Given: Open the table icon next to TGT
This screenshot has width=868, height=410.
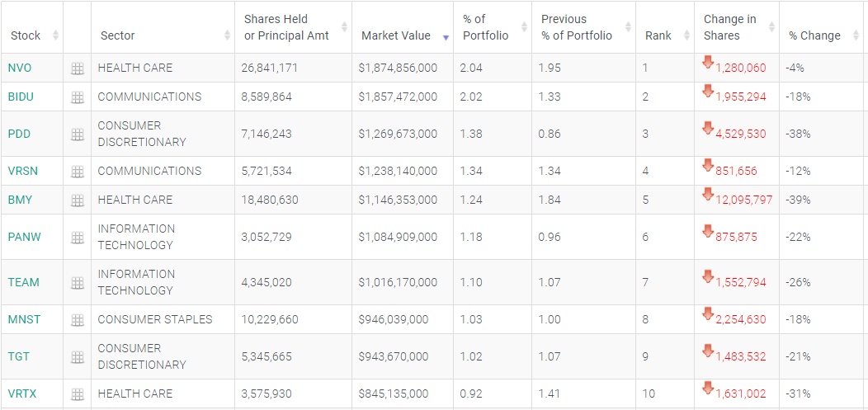Looking at the screenshot, I should coord(78,357).
